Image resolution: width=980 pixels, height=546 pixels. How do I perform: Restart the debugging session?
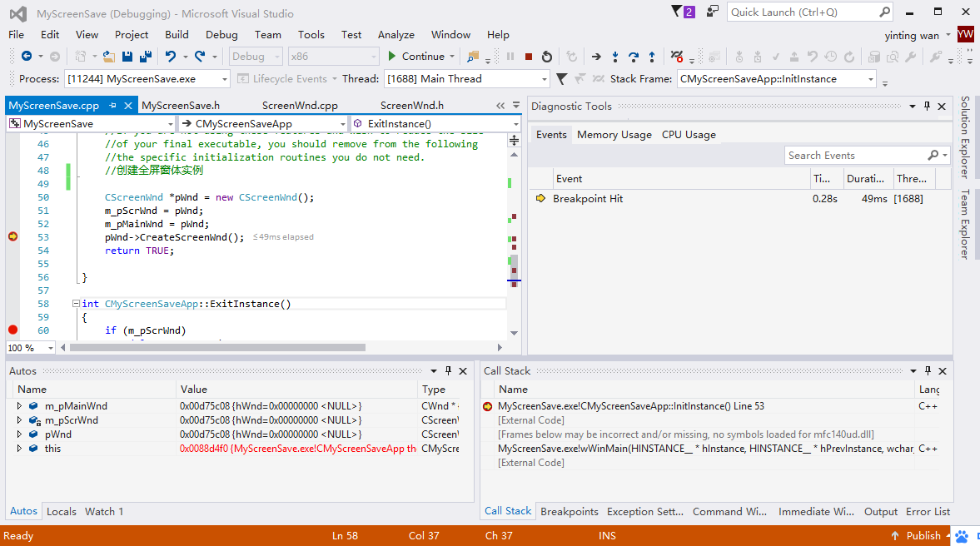click(547, 57)
